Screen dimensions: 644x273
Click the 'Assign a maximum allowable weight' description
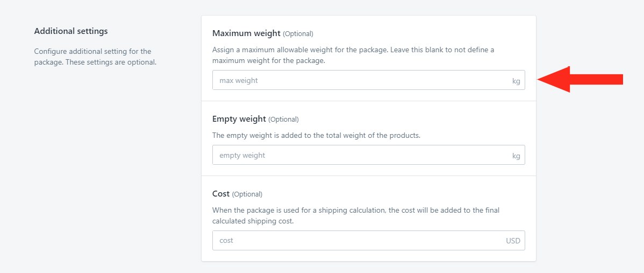coord(353,55)
